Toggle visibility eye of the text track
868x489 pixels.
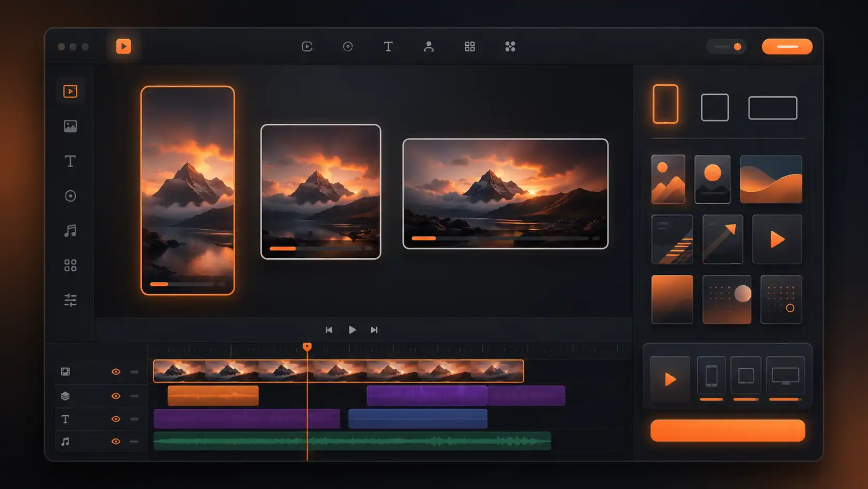pos(116,419)
